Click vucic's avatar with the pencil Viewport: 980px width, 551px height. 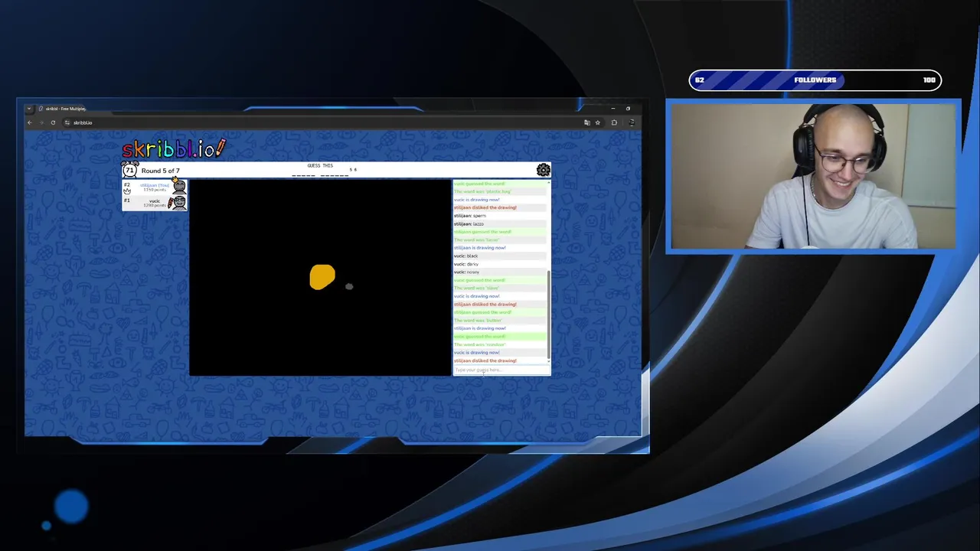pos(178,202)
